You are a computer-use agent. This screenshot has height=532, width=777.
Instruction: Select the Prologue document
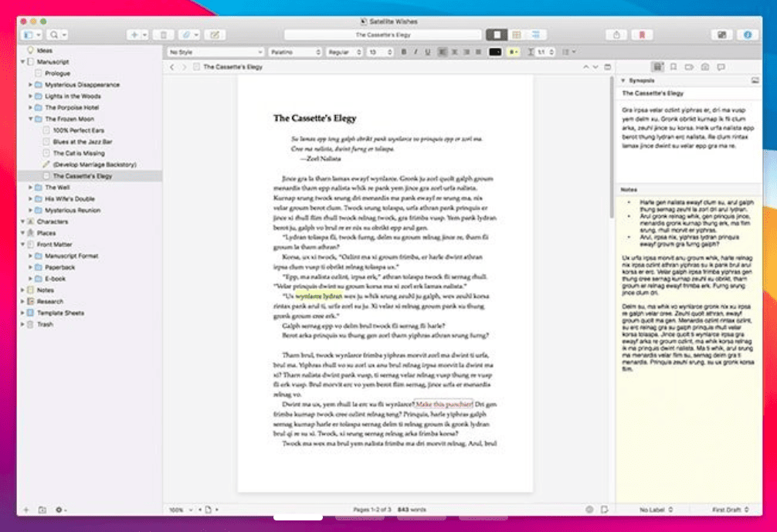click(57, 73)
